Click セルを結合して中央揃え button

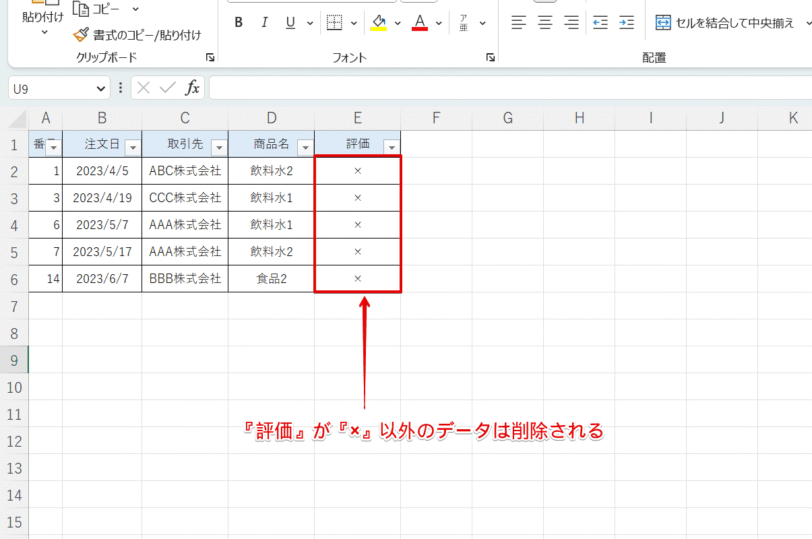724,23
